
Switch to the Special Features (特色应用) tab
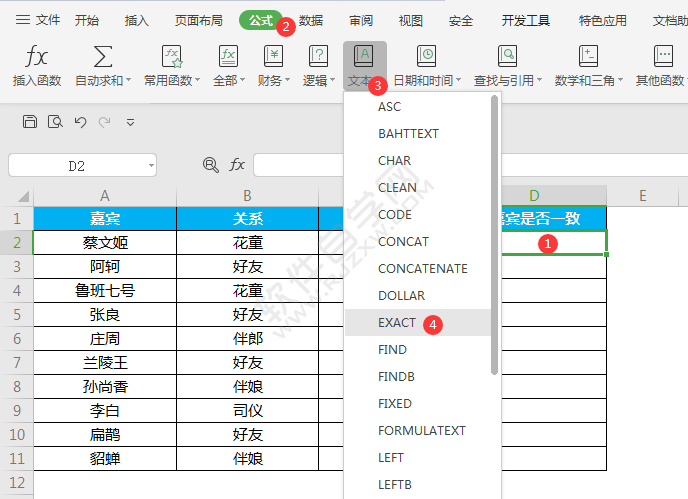pyautogui.click(x=602, y=20)
